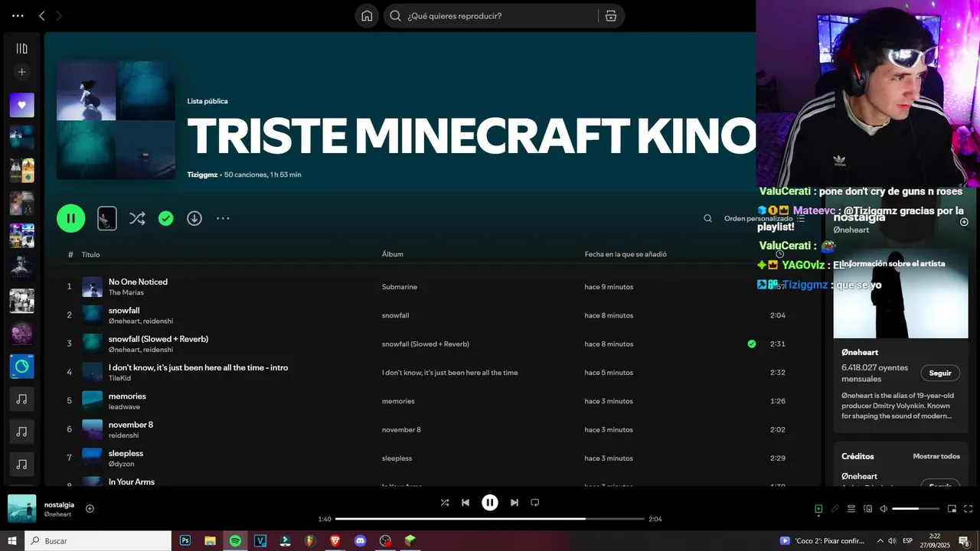This screenshot has width=980, height=551.
Task: Click 'Mostrar todos' in Créditos
Action: 936,456
